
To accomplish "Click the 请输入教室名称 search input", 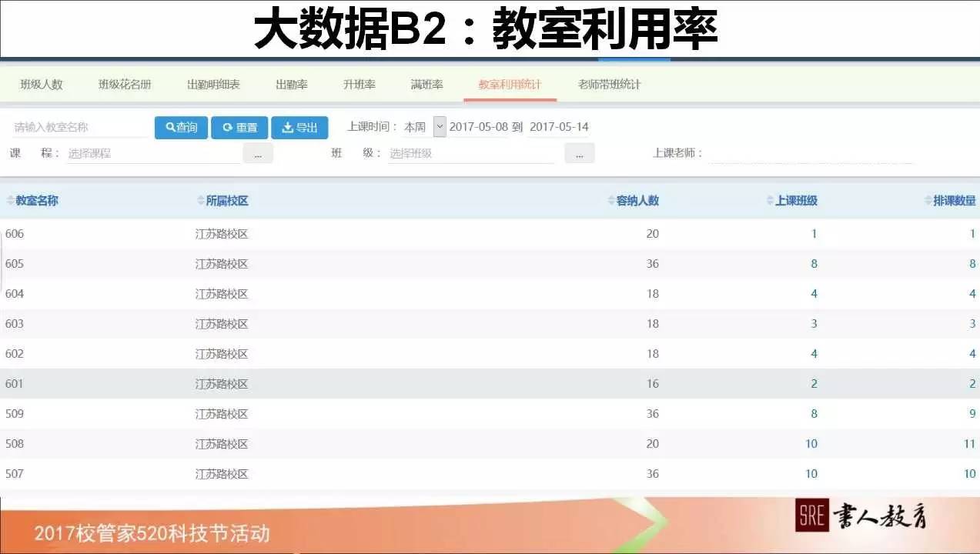I will 73,127.
